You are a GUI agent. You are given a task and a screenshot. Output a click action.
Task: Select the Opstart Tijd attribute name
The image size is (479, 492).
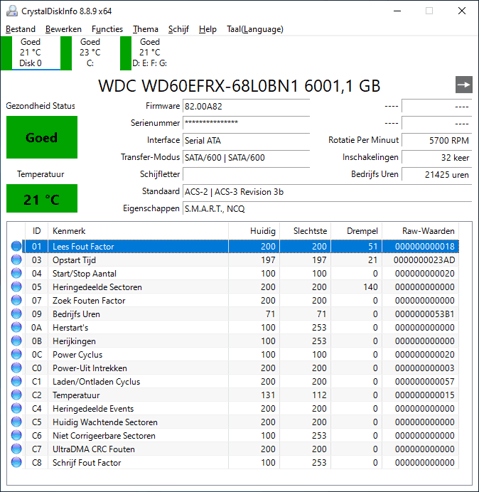click(74, 260)
